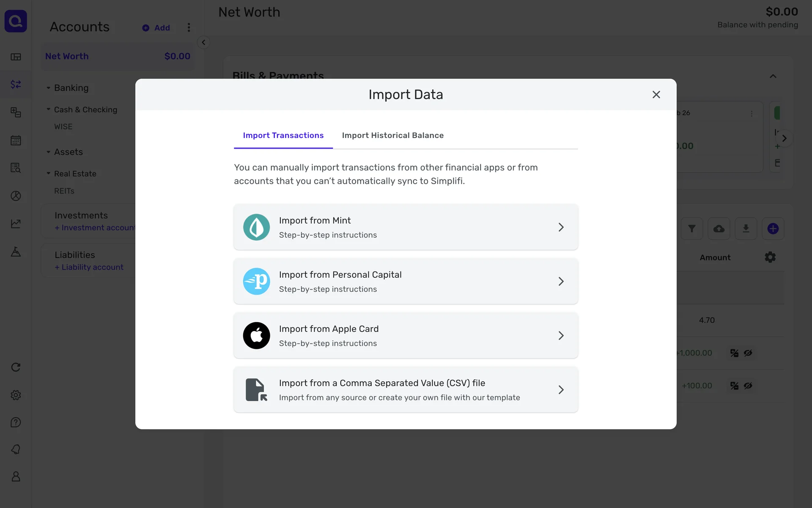Select the Import from Personal Capital row
The image size is (812, 508).
(405, 282)
